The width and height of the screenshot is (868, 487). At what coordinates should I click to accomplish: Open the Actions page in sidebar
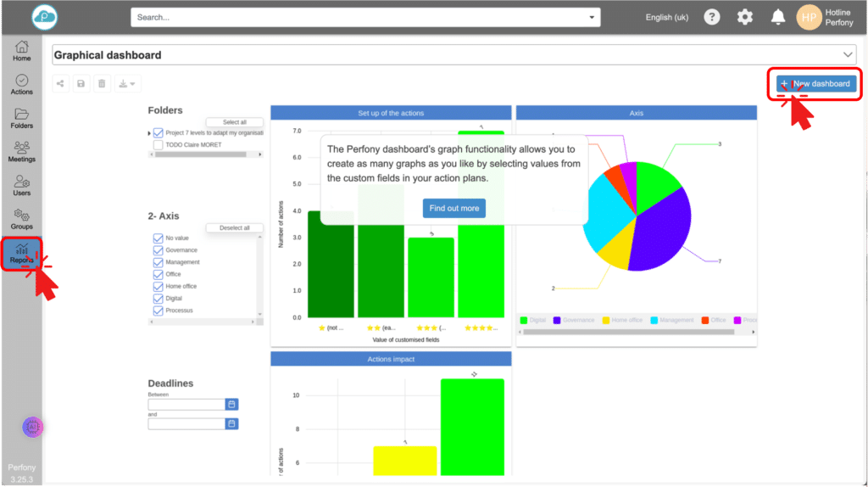point(21,84)
